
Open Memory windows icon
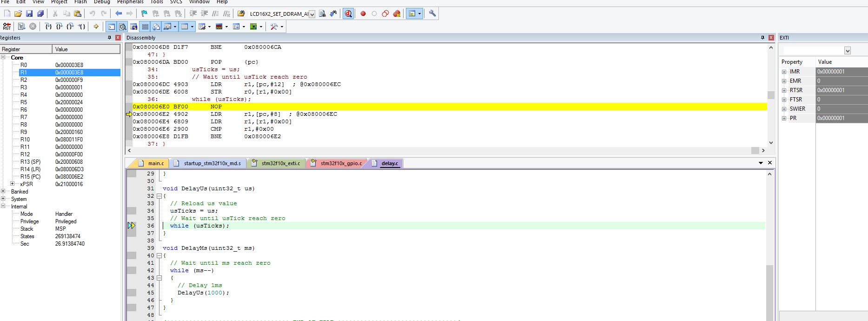click(x=185, y=27)
